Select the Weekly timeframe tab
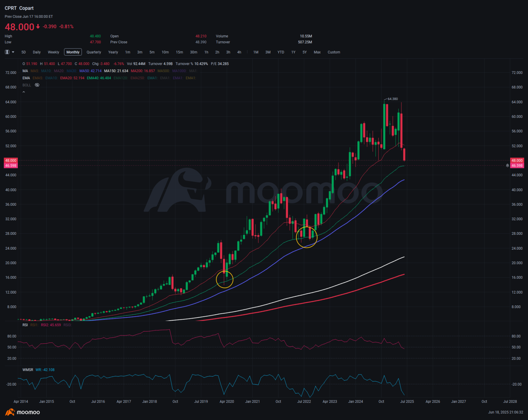 pyautogui.click(x=53, y=52)
